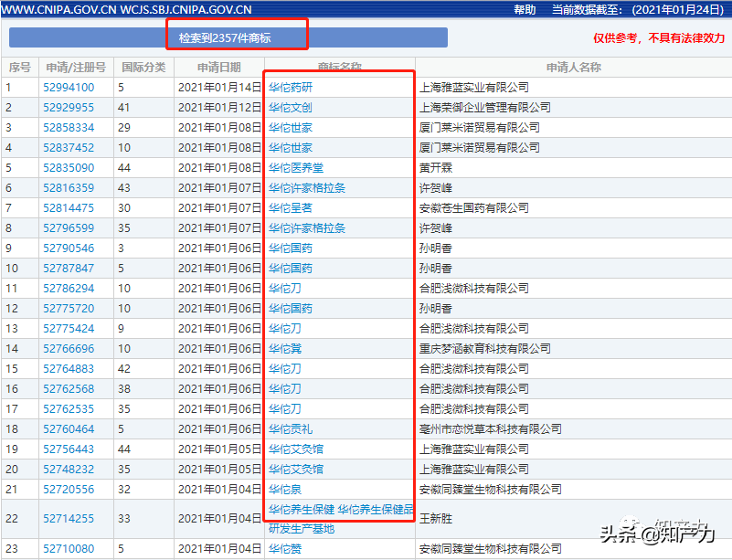Open the 帮助 help link
This screenshot has width=732, height=560.
click(525, 9)
